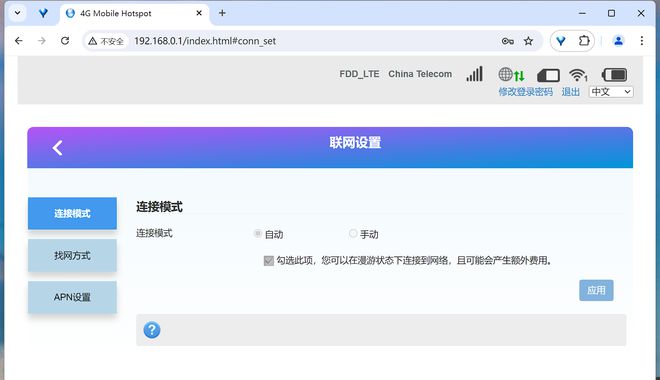Minimize the browser window

pyautogui.click(x=582, y=13)
